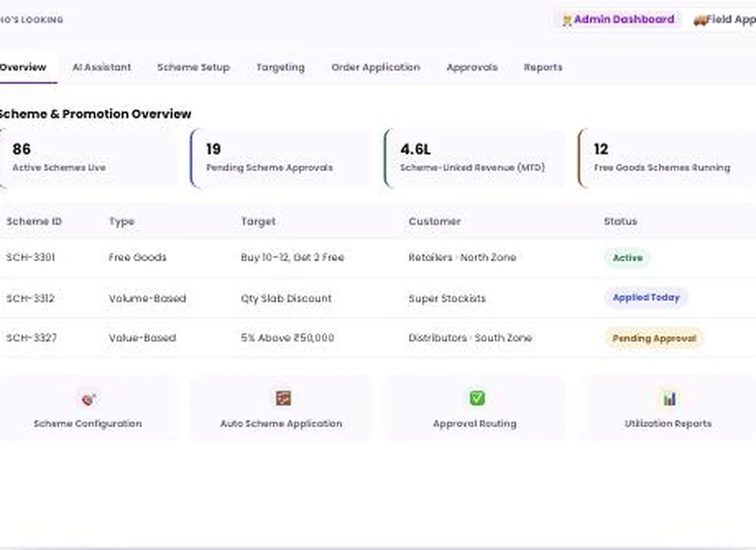Click the 86 Active Schemes Live card
756x550 pixels.
[x=88, y=158]
